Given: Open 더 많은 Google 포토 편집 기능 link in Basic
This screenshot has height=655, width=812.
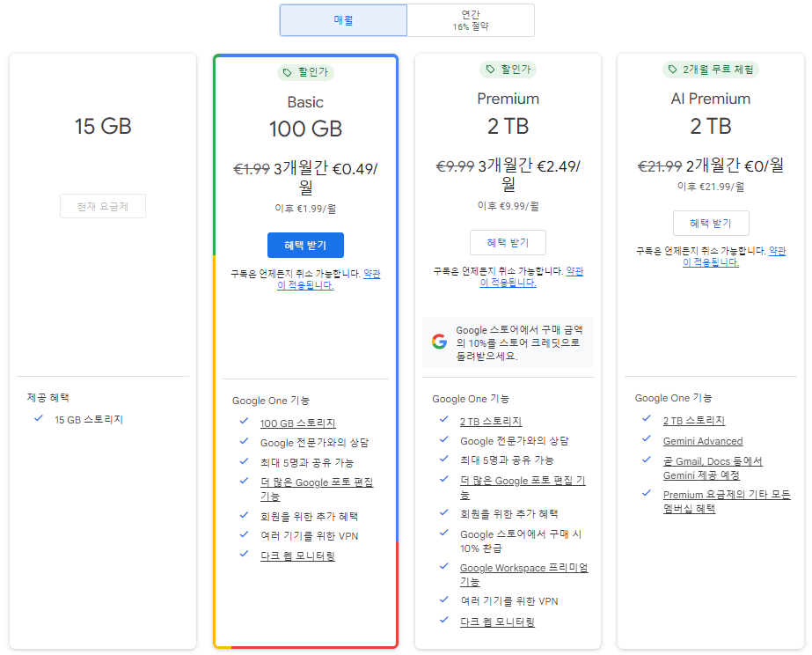Looking at the screenshot, I should click(317, 489).
